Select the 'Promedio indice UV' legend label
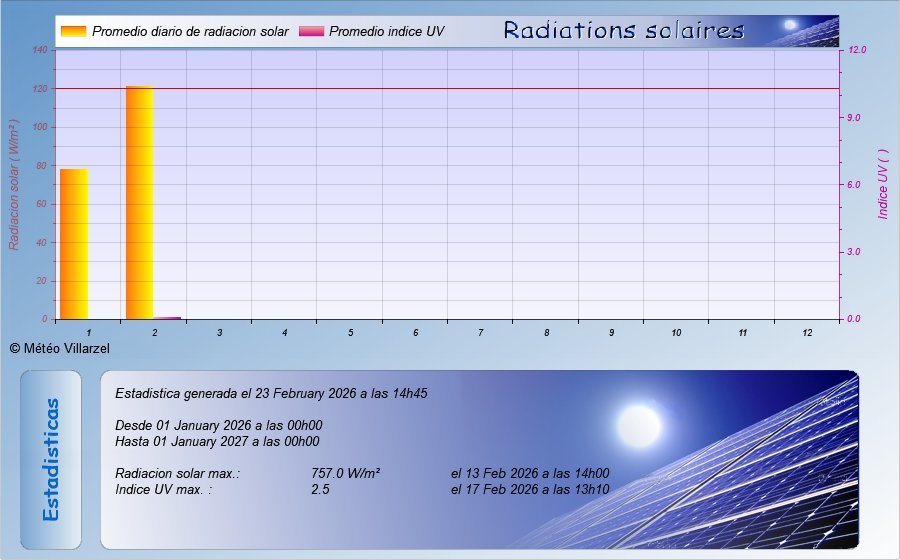 click(x=386, y=32)
